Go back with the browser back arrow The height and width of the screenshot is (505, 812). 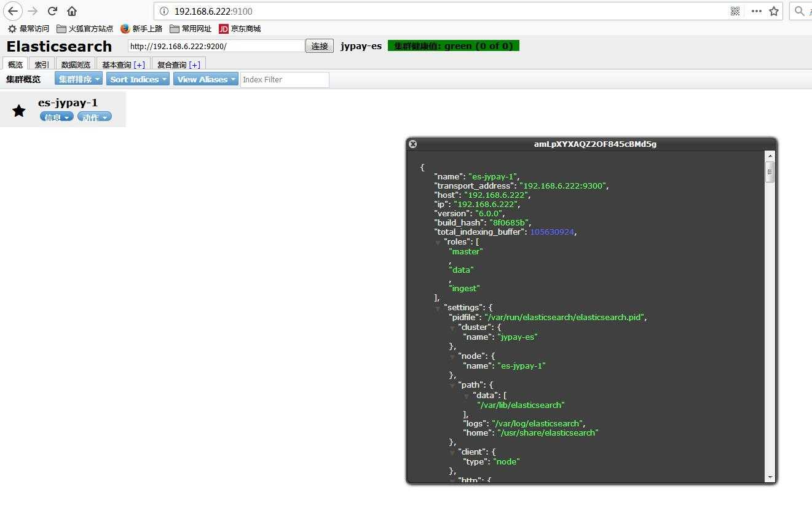tap(13, 11)
